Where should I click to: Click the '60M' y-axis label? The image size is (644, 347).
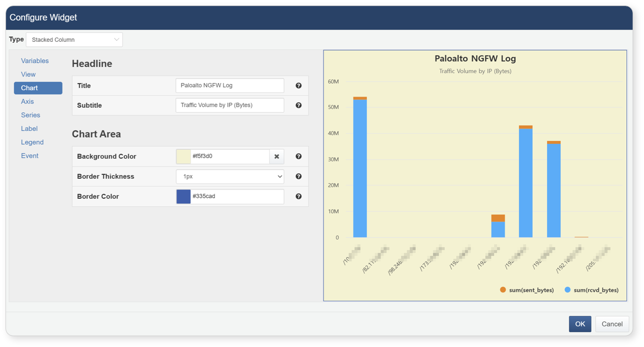pyautogui.click(x=333, y=82)
